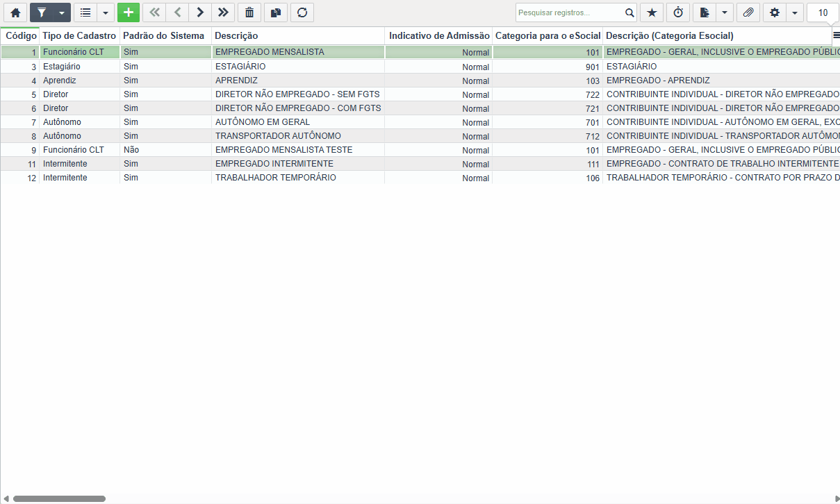The width and height of the screenshot is (840, 504).
Task: Sort by Padrão do Sistema column header
Action: coord(165,35)
